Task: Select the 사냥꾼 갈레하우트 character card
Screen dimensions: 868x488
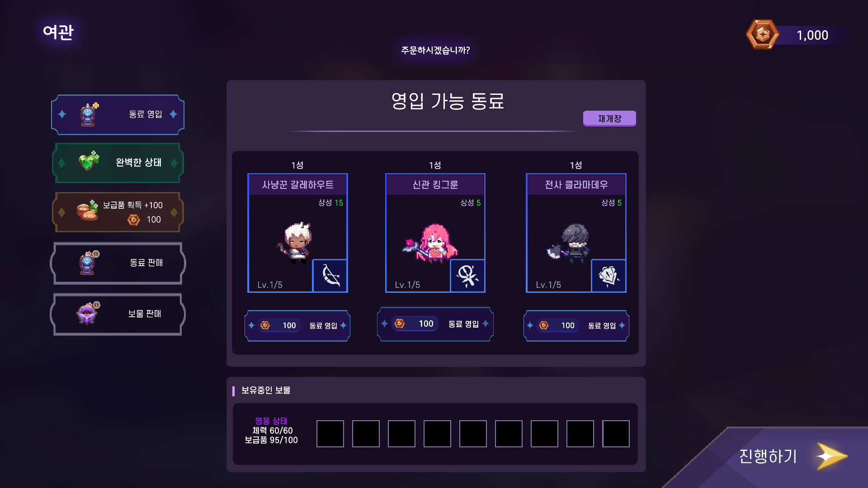Action: tap(297, 233)
